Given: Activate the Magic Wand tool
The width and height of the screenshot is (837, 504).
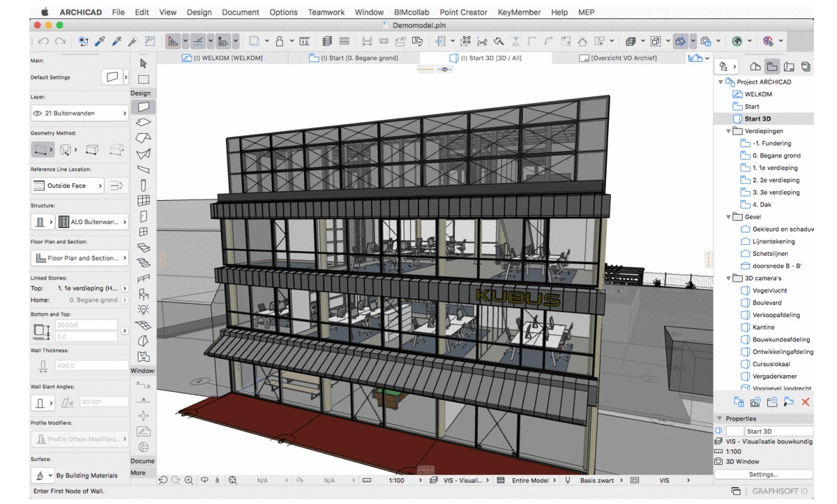Looking at the screenshot, I should (x=133, y=41).
